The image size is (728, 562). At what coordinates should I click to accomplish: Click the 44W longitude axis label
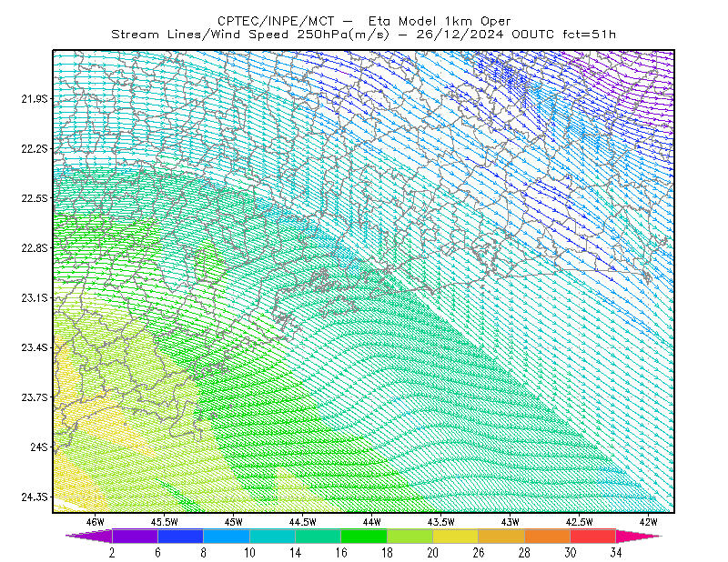pos(371,522)
